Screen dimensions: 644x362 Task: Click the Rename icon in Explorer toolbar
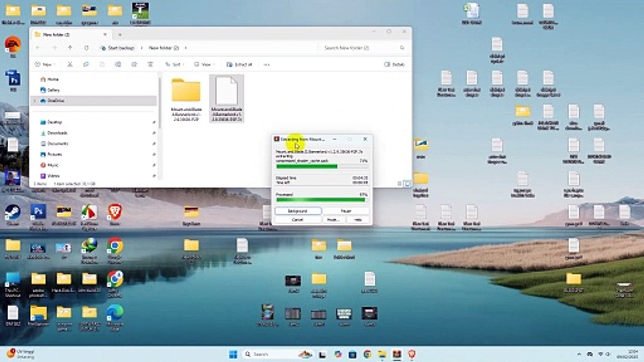(118, 64)
